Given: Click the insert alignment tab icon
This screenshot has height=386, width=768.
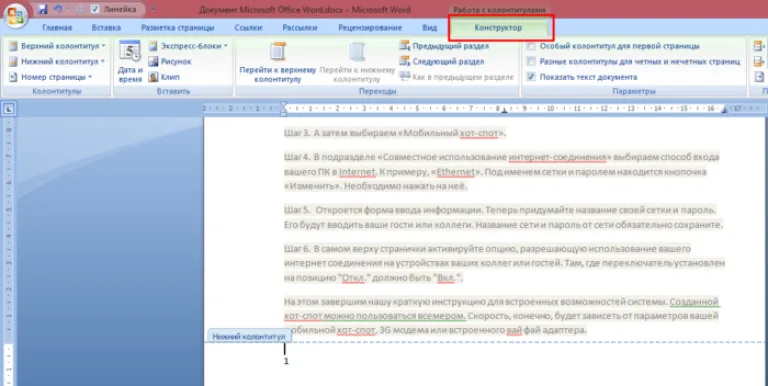Looking at the screenshot, I should click(x=760, y=77).
